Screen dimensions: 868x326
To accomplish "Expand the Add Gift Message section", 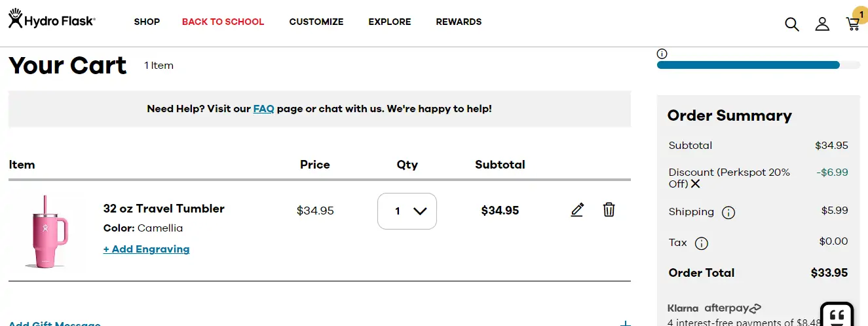I will click(x=625, y=323).
